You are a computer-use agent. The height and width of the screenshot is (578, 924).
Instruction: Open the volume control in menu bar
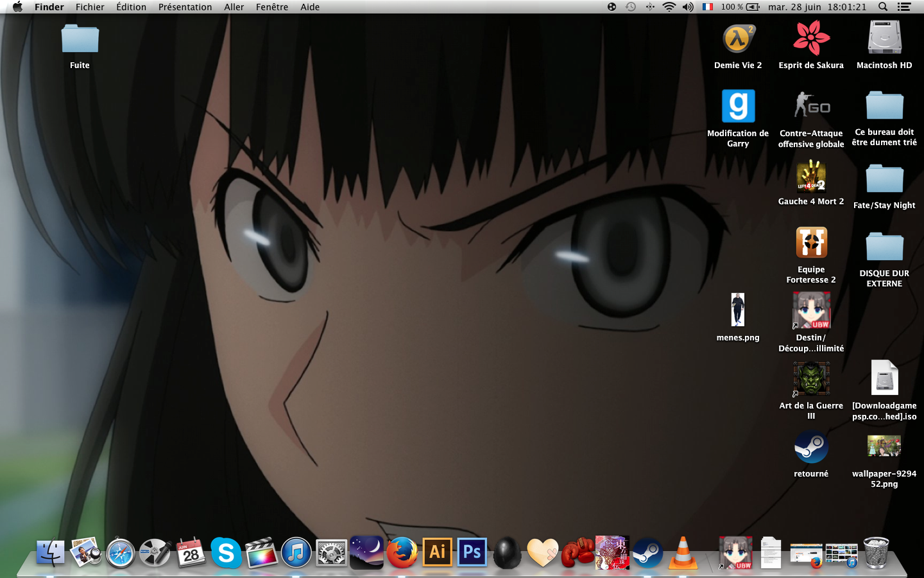[x=688, y=7]
